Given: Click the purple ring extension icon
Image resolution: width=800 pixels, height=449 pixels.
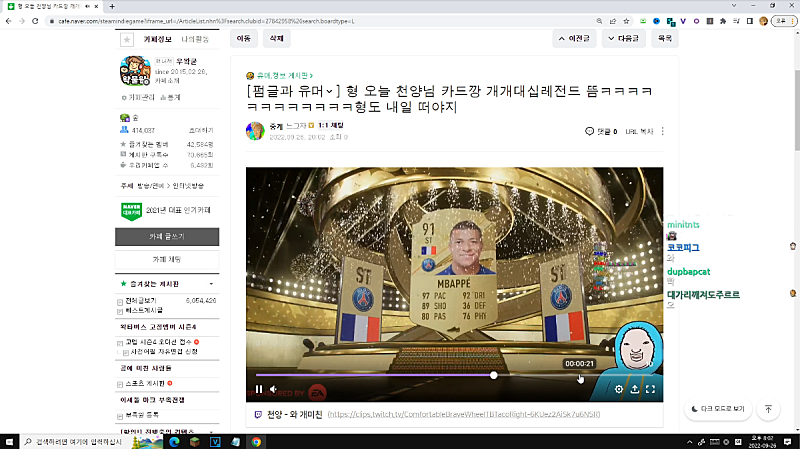Looking at the screenshot, I should (696, 21).
